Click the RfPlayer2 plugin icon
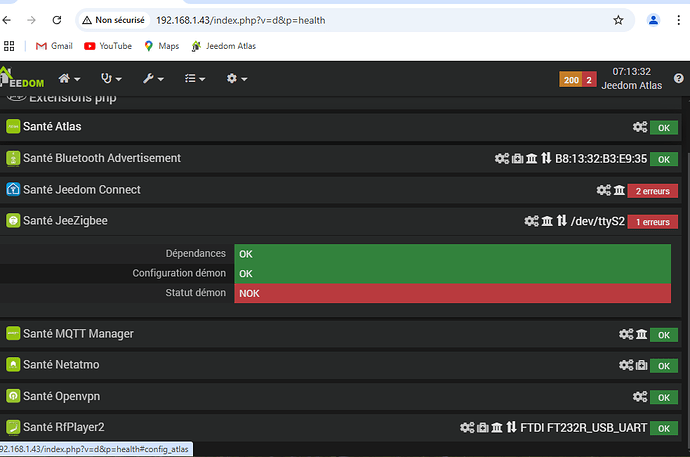The height and width of the screenshot is (457, 690). click(x=13, y=428)
